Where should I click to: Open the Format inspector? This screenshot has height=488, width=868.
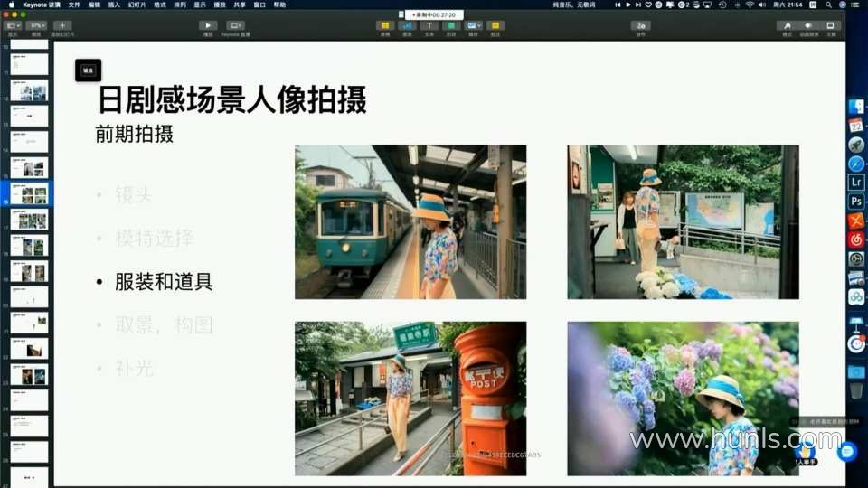787,25
